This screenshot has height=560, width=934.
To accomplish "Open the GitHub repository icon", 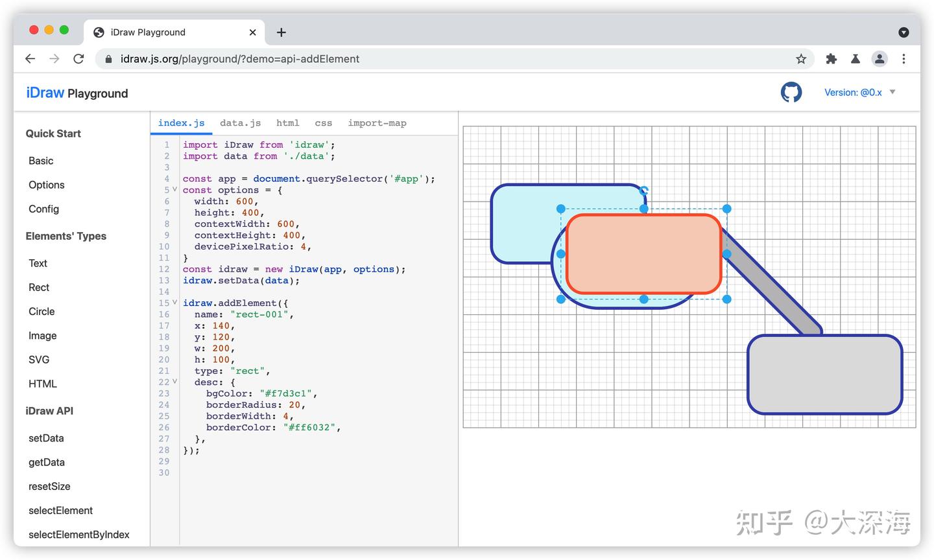I will 791,93.
